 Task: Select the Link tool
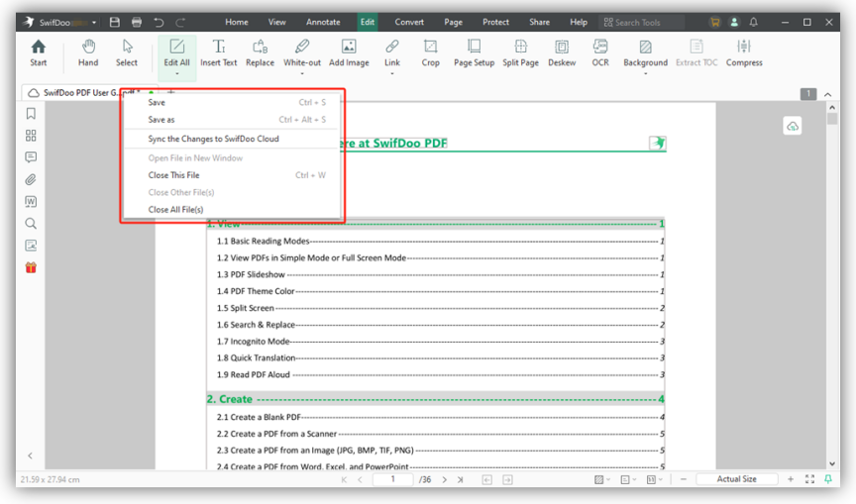[392, 52]
